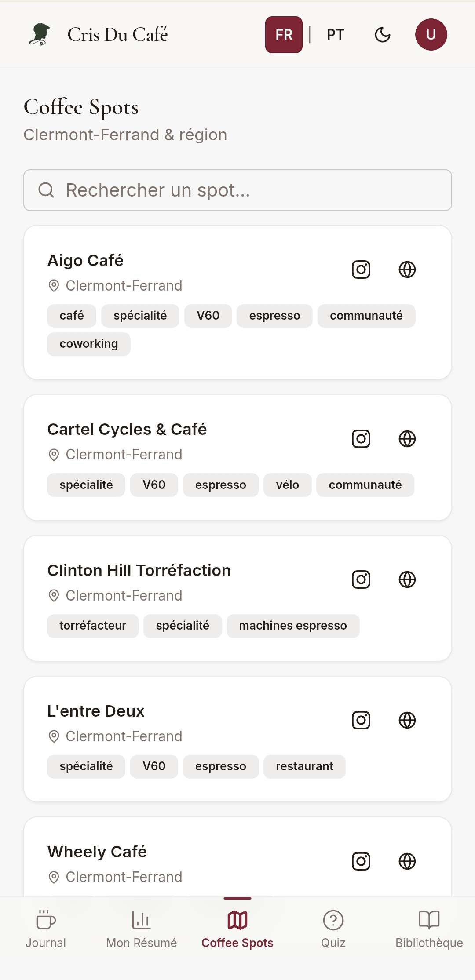Toggle dark mode with moon icon
The height and width of the screenshot is (980, 475).
383,35
